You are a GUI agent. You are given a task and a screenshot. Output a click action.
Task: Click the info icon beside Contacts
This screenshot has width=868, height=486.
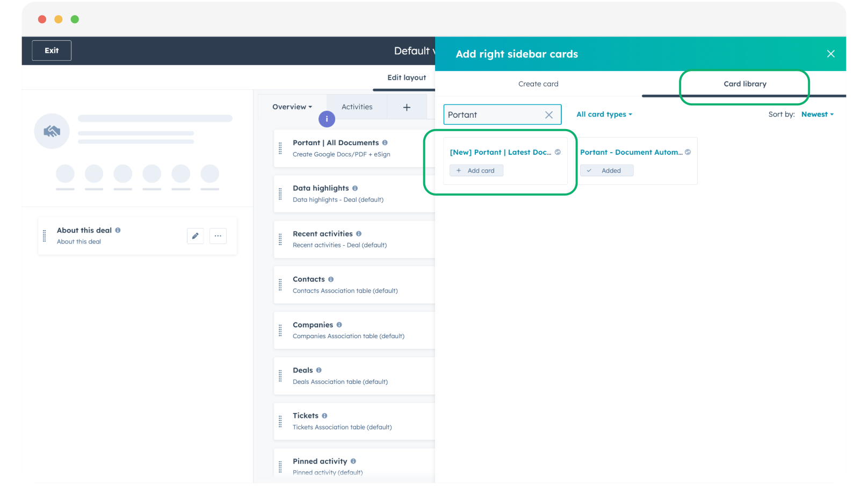(x=331, y=280)
